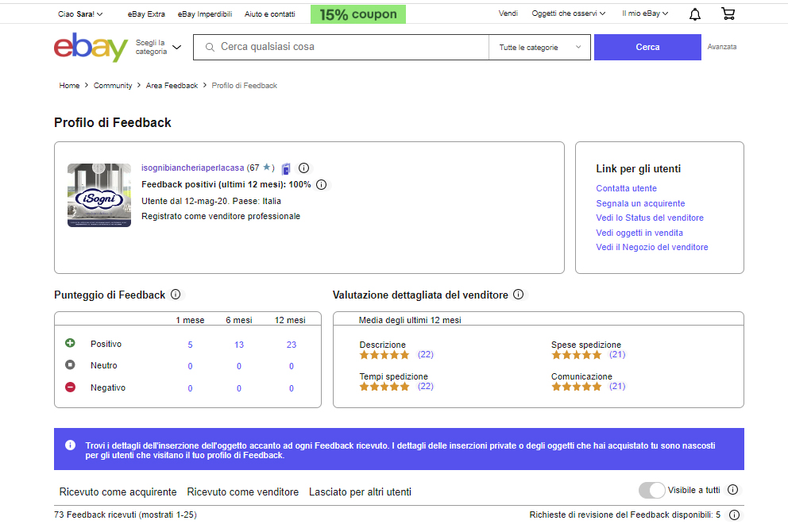Screen dimensions: 788x532
Task: Open eBay Extra in the top menu
Action: click(x=146, y=14)
